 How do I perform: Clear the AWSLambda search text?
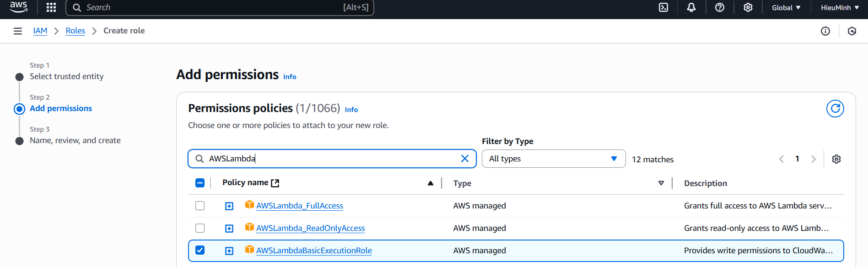click(465, 159)
